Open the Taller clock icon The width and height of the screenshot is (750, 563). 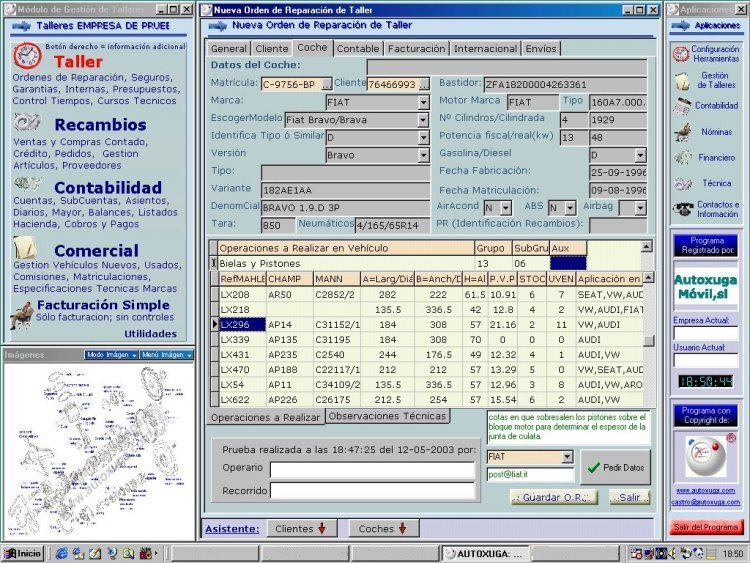coord(27,56)
